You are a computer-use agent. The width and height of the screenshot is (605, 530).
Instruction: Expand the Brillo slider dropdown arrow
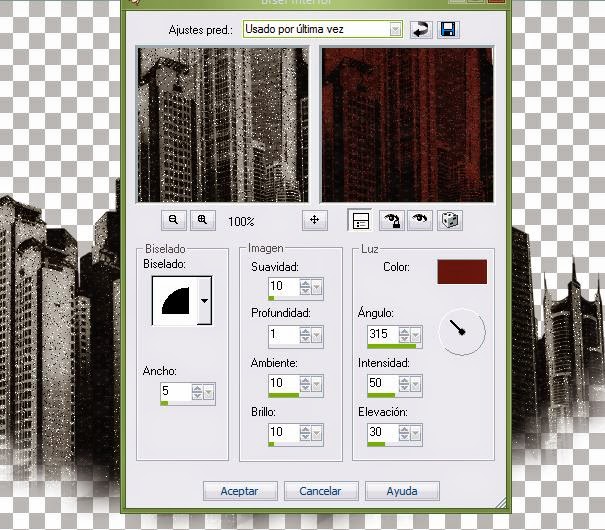(316, 434)
